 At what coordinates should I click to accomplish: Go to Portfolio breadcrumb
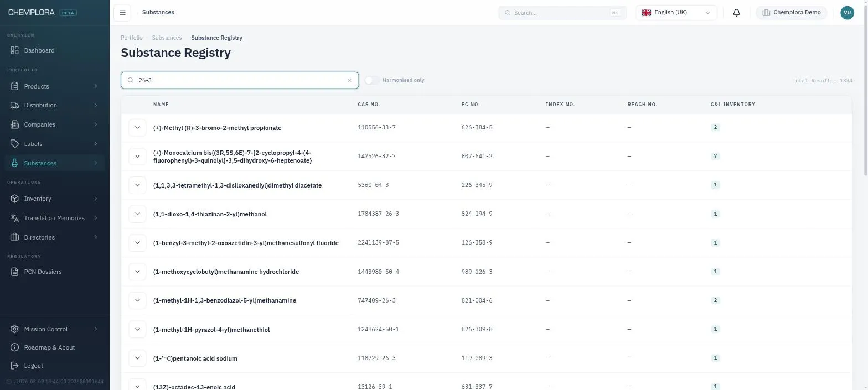pos(132,38)
